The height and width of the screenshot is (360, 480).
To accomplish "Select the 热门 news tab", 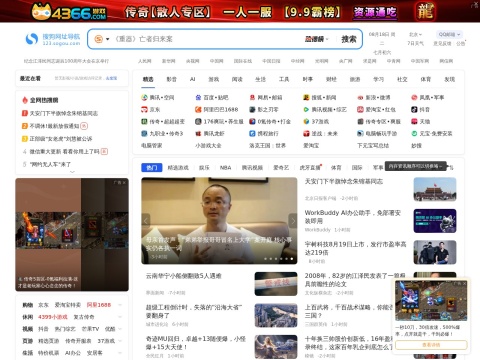I will tap(152, 167).
